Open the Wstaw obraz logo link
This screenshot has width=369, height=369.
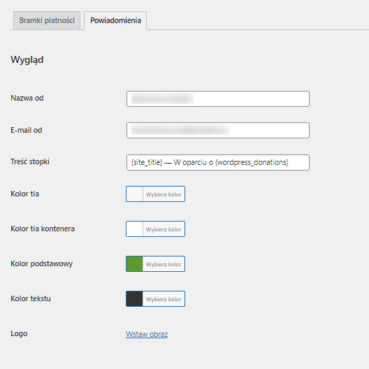147,334
